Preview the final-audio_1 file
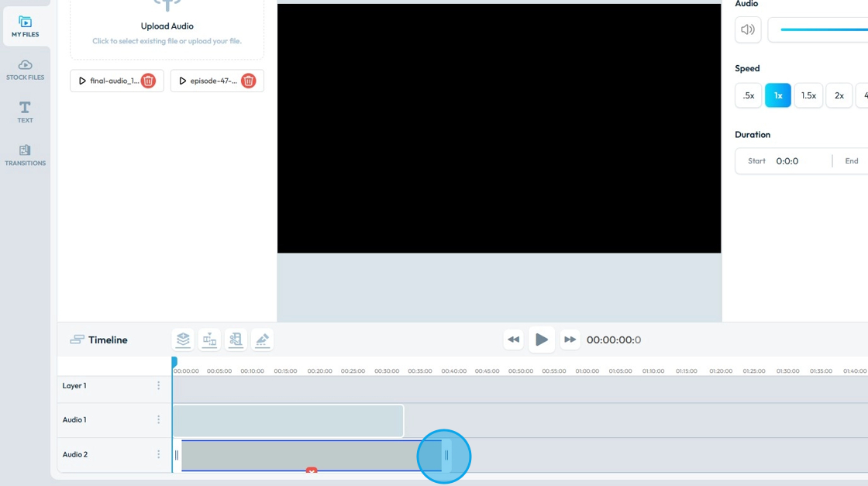This screenshot has width=868, height=486. coord(82,81)
